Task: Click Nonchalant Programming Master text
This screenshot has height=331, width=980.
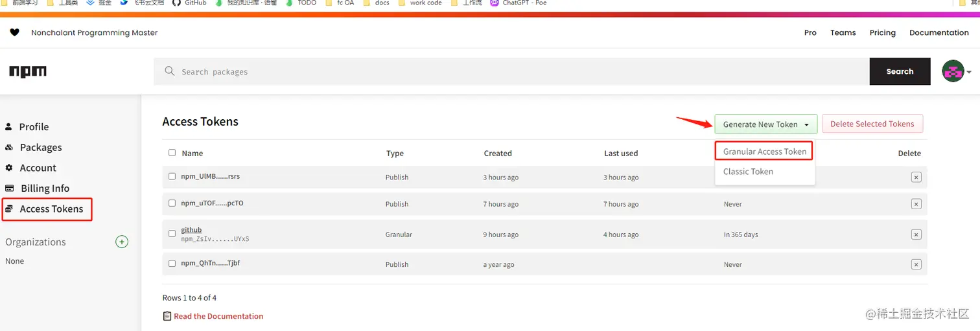Action: 95,32
